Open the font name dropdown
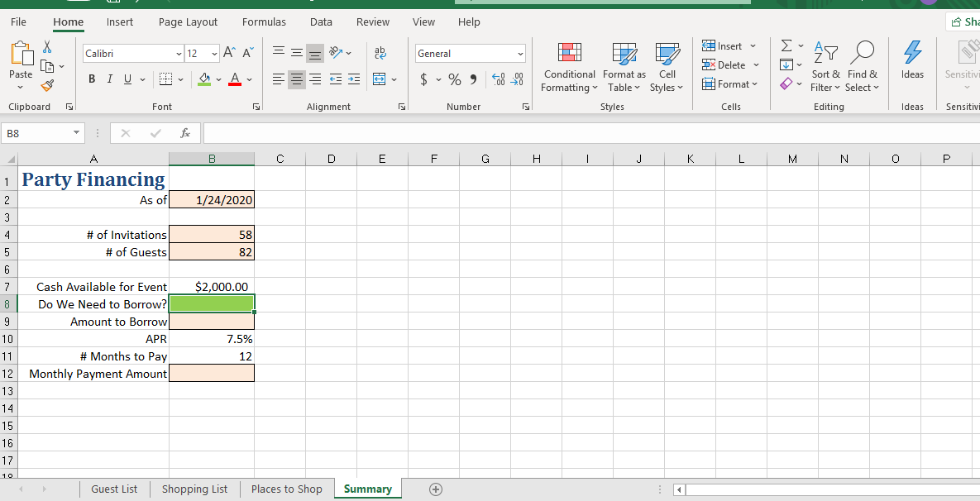Image resolution: width=980 pixels, height=501 pixels. (180, 54)
